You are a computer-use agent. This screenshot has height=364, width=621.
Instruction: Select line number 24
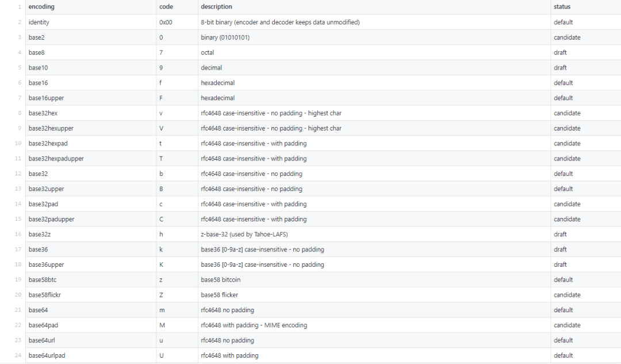18,355
